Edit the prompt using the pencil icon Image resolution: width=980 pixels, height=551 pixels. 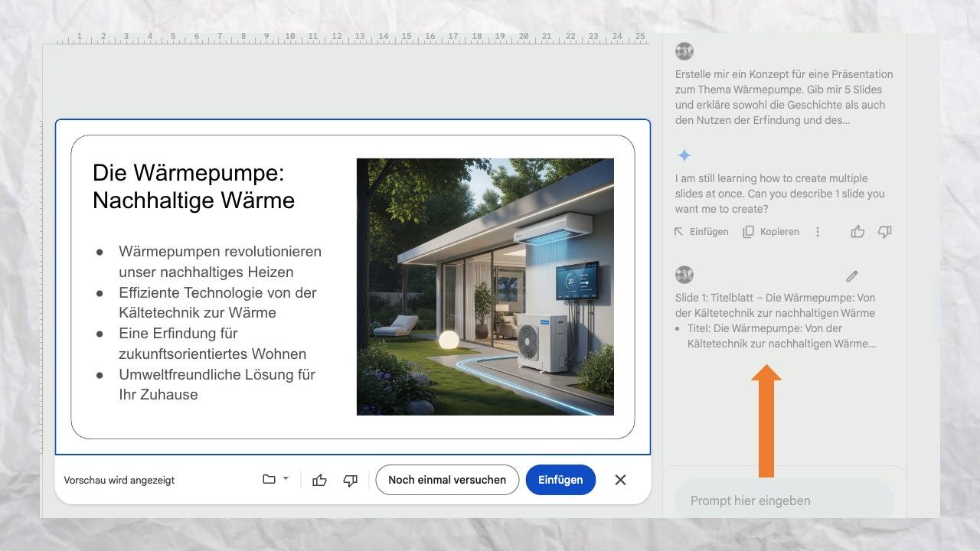click(x=852, y=275)
